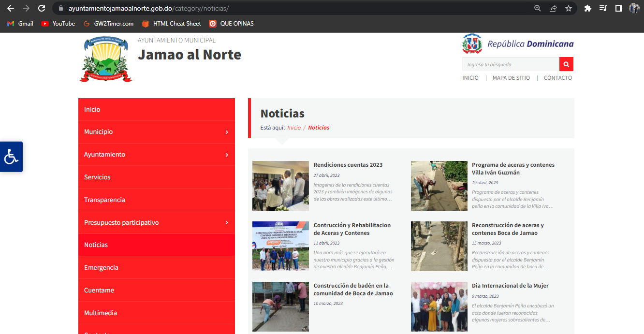Open the HTML Cheat Sheet bookmark
Viewport: 644px width, 334px height.
[x=171, y=24]
